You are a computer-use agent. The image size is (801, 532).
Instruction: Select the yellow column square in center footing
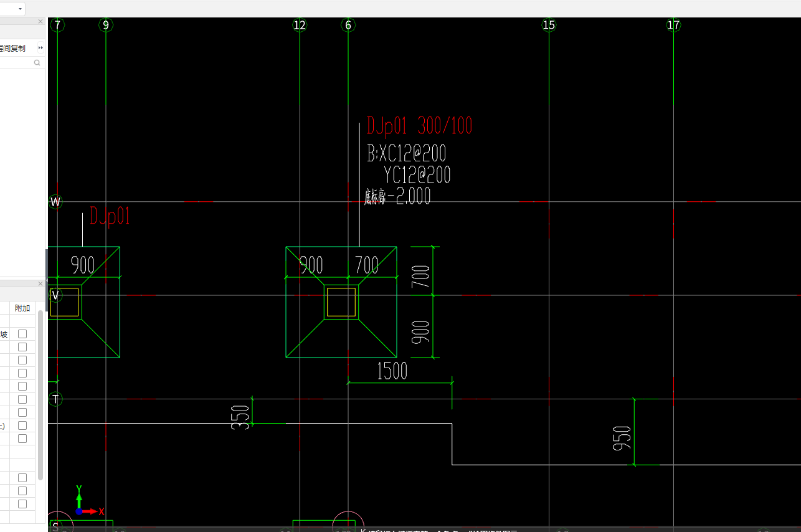click(x=341, y=302)
